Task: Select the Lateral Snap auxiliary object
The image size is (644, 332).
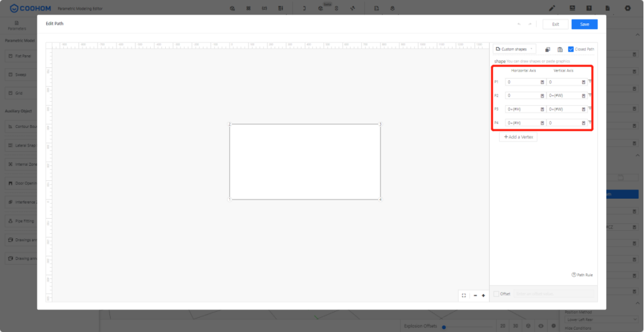Action: (x=20, y=145)
